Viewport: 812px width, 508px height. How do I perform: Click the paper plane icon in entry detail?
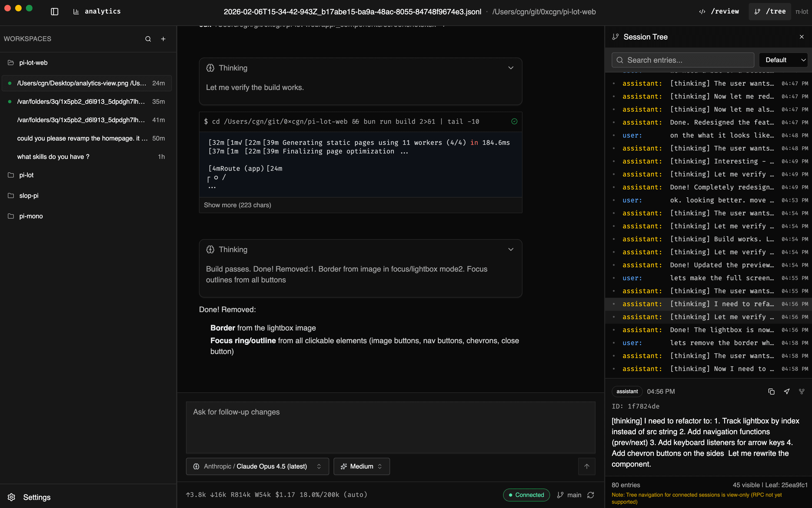coord(787,392)
